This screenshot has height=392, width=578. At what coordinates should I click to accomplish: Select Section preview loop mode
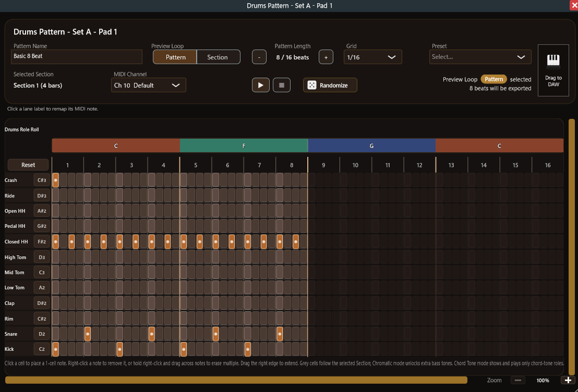point(218,57)
